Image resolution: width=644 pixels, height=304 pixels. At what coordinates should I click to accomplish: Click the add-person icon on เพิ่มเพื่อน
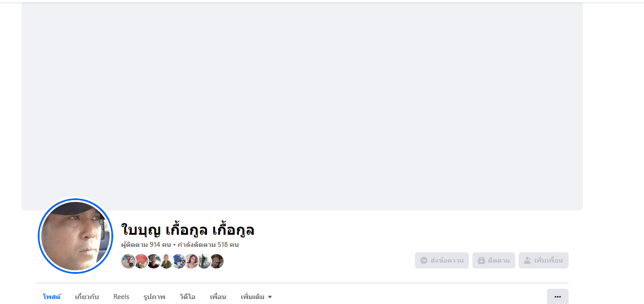pyautogui.click(x=528, y=260)
